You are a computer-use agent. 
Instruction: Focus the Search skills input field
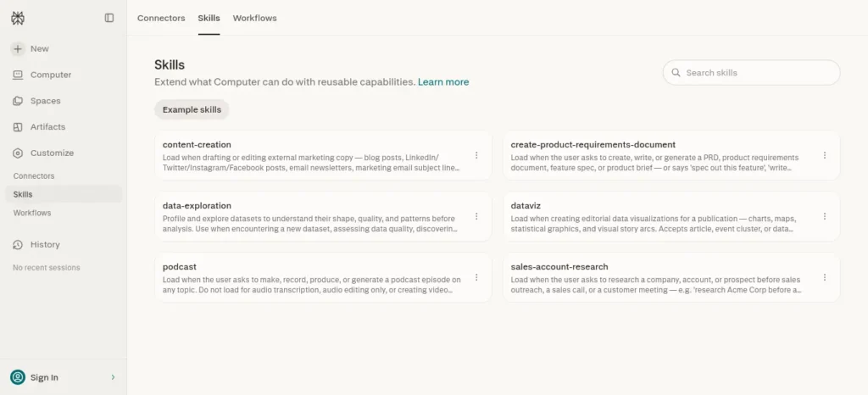coord(751,72)
